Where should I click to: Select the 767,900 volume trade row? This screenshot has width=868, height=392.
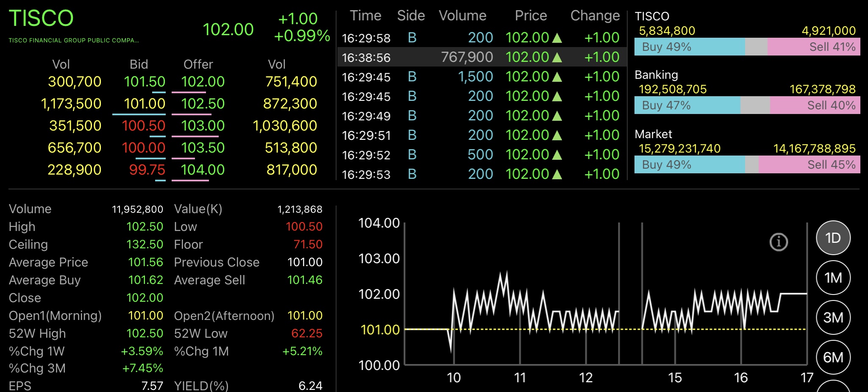click(481, 57)
